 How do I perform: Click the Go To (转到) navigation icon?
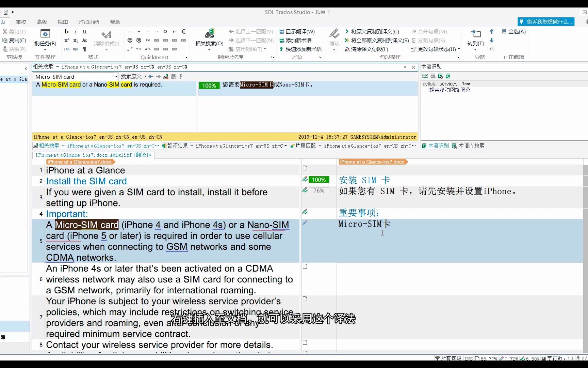pos(475,34)
